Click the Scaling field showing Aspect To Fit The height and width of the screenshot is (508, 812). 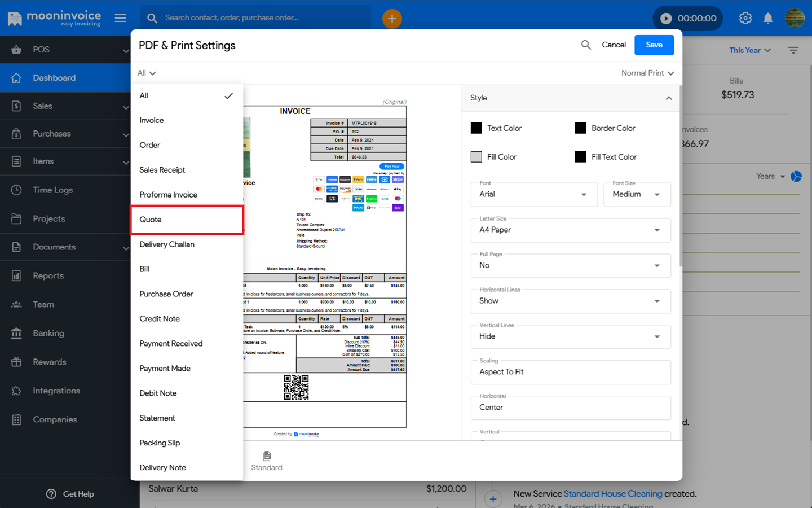[570, 373]
